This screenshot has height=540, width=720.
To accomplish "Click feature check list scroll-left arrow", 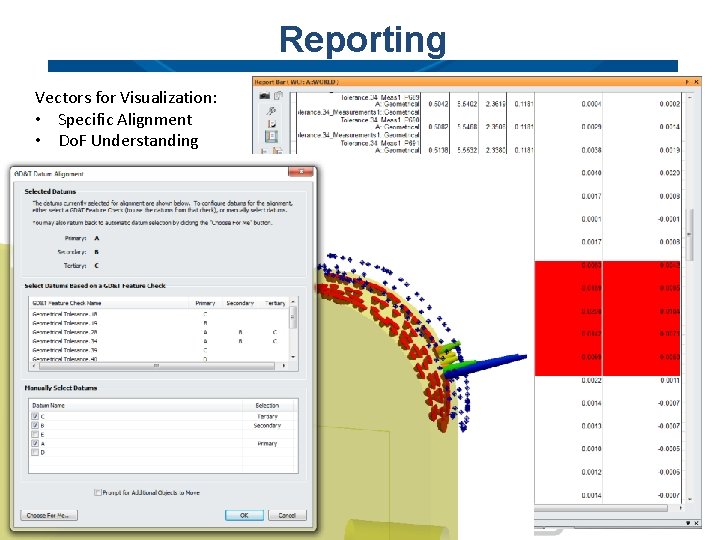I will coord(33,366).
